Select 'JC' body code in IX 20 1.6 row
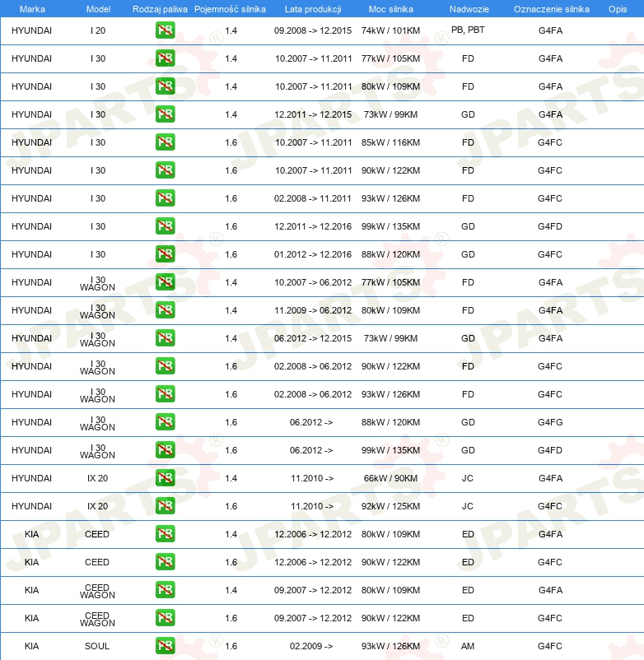 [468, 506]
